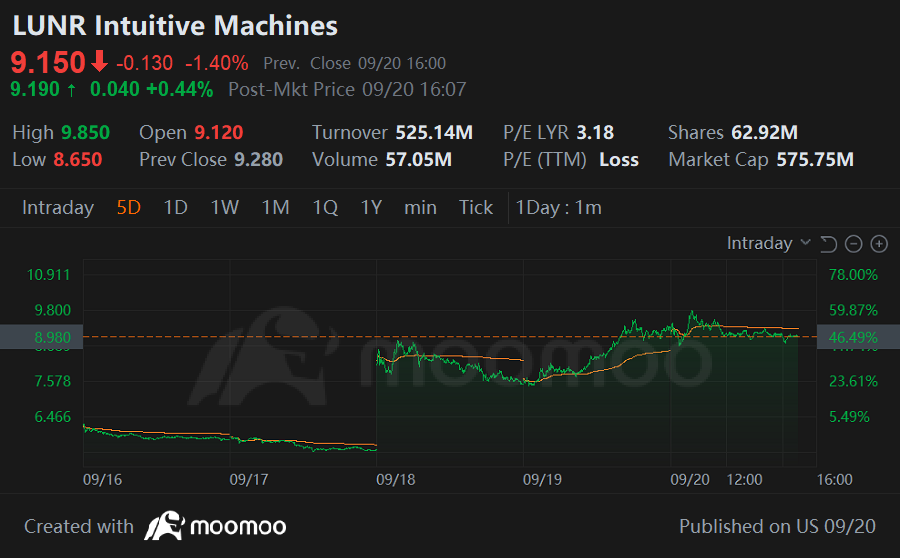The image size is (900, 558).
Task: Click the +0.44% post-market change
Action: [180, 90]
